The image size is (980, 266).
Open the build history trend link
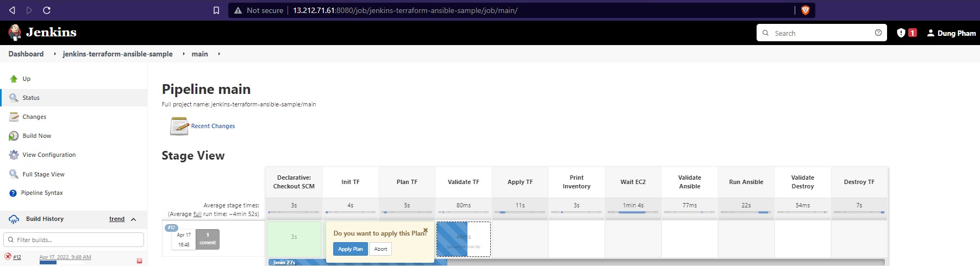pyautogui.click(x=117, y=219)
